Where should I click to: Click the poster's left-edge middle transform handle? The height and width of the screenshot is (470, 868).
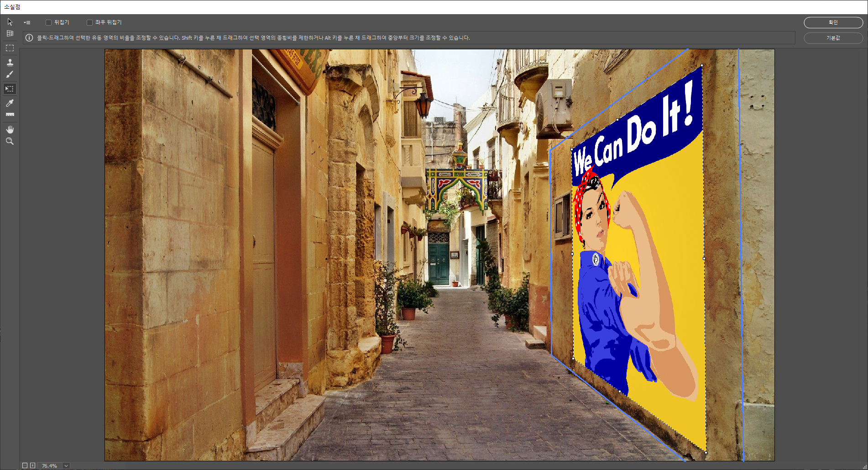573,253
